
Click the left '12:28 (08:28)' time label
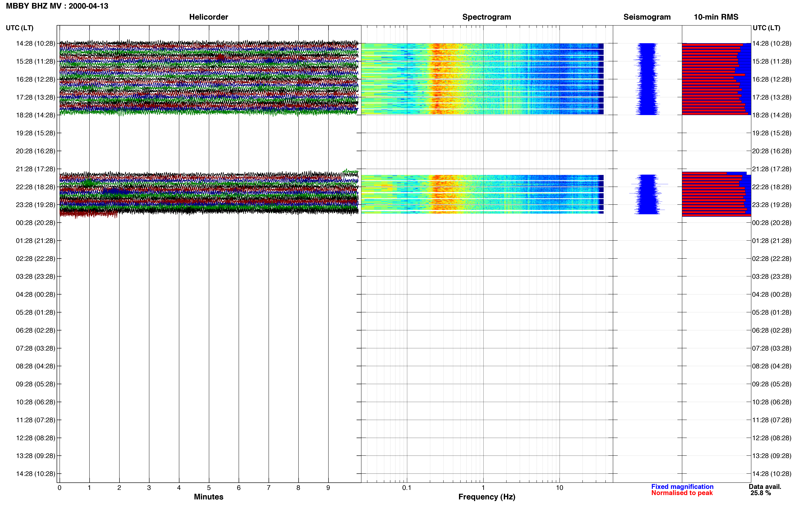click(x=35, y=438)
